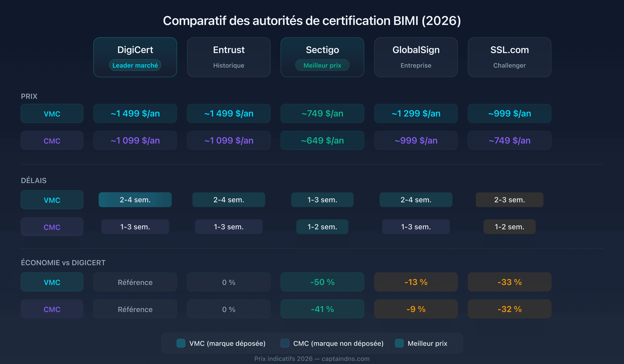Click DigiCert's 'Référence' cell in the CMC savings row
Viewport: 624px width, 364px height.
(x=135, y=309)
